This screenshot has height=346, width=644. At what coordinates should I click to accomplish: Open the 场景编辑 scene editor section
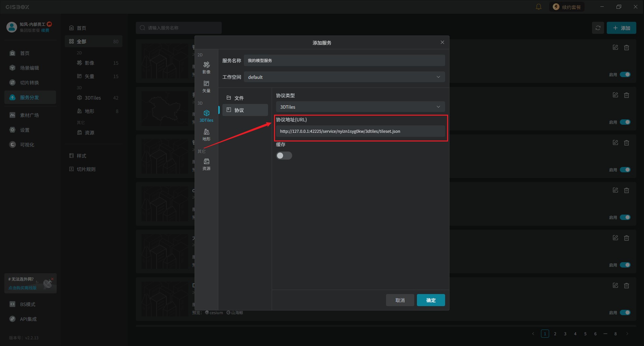[30, 68]
